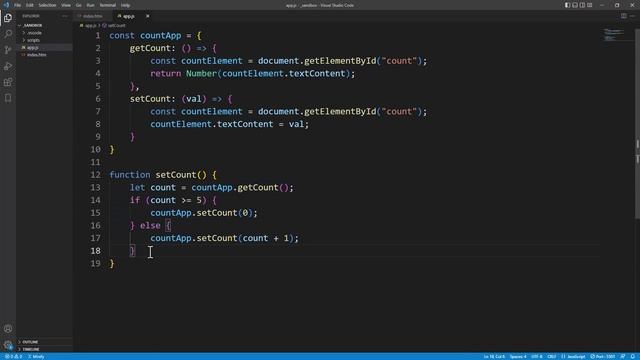Click 'getCount' call on line 13
640x360 pixels.
258,187
